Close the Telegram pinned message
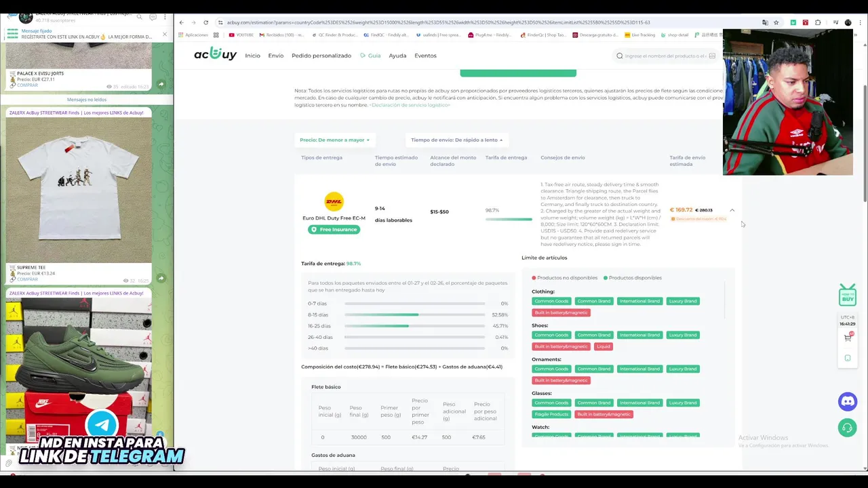Viewport: 868px width, 488px height. pos(164,34)
